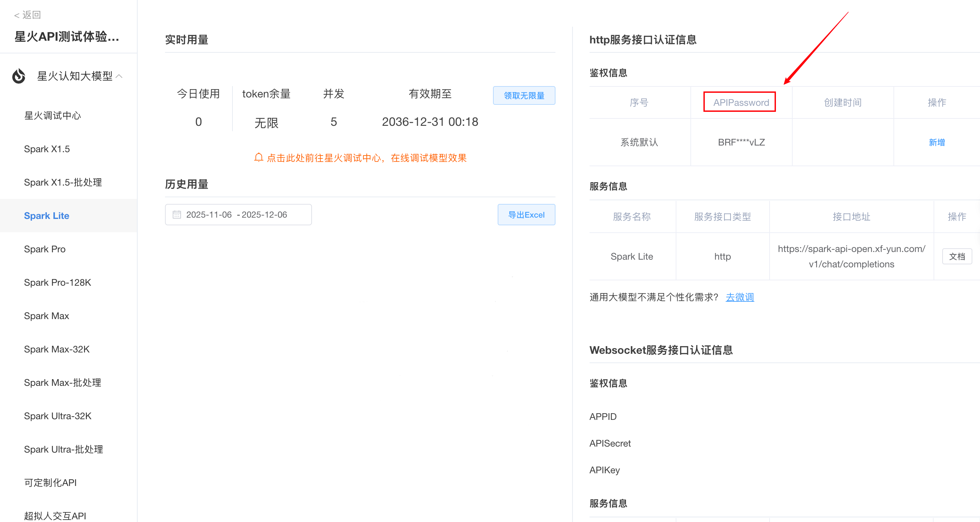The image size is (980, 522).
Task: Open 可定制化API sidebar item
Action: click(50, 483)
